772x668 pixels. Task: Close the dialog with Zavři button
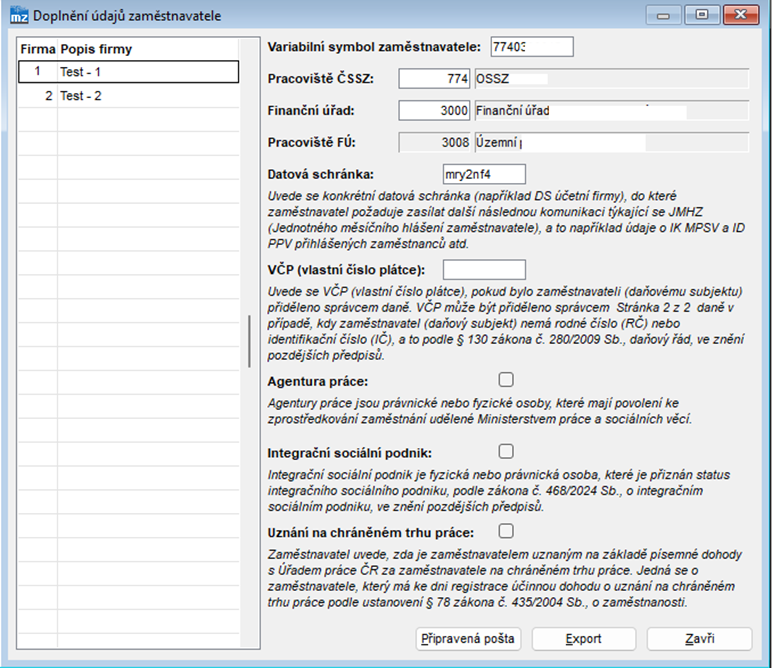pos(700,639)
